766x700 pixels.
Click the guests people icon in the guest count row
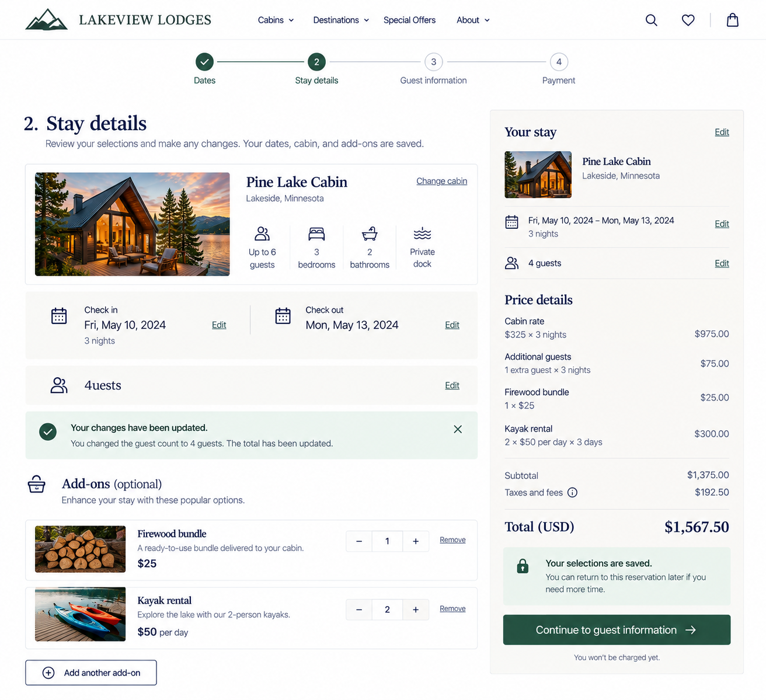pos(59,385)
